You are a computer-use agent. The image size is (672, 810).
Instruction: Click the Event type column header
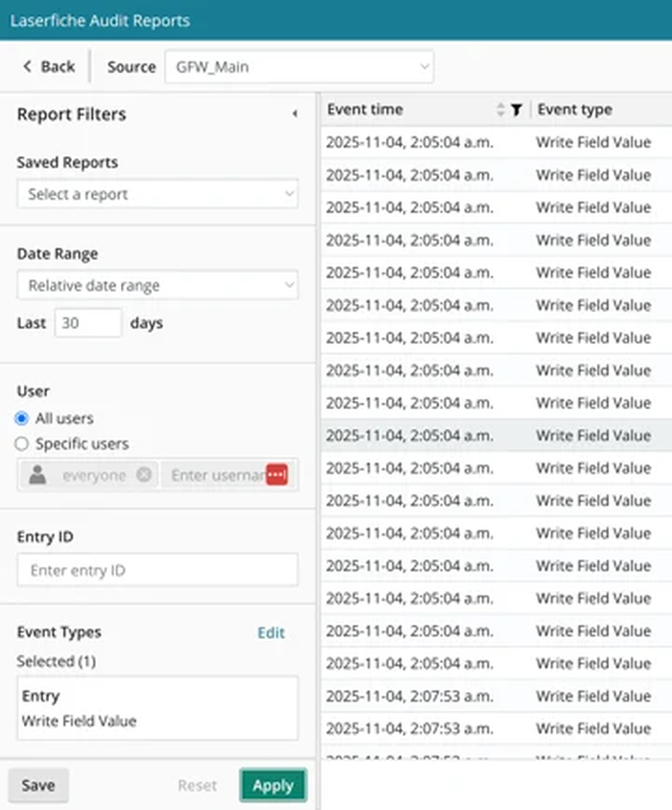click(575, 109)
